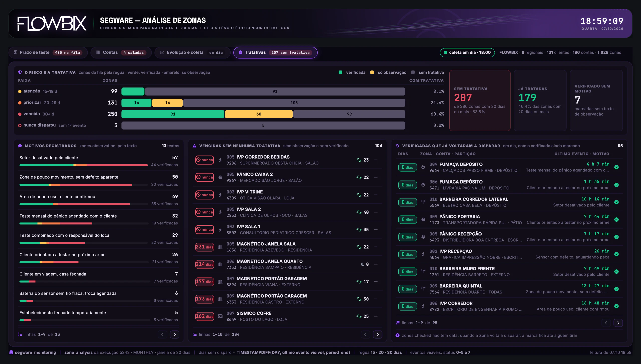Image resolution: width=641 pixels, height=364 pixels.
Task: Click the green check on IVP Corredor 8782 row
Action: [617, 306]
